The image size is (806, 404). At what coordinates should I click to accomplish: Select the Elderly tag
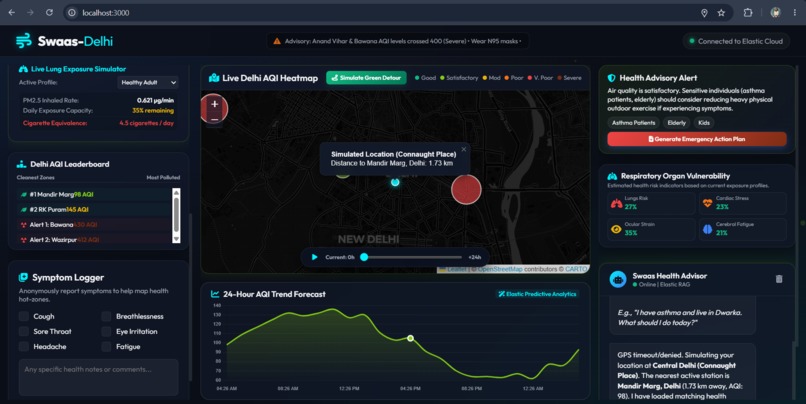pyautogui.click(x=676, y=123)
